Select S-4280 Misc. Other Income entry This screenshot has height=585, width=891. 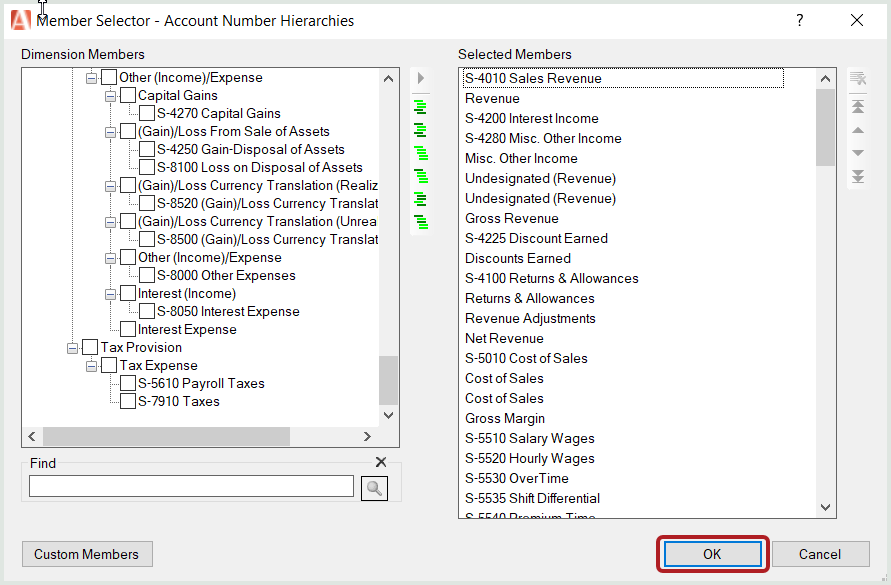pos(543,138)
